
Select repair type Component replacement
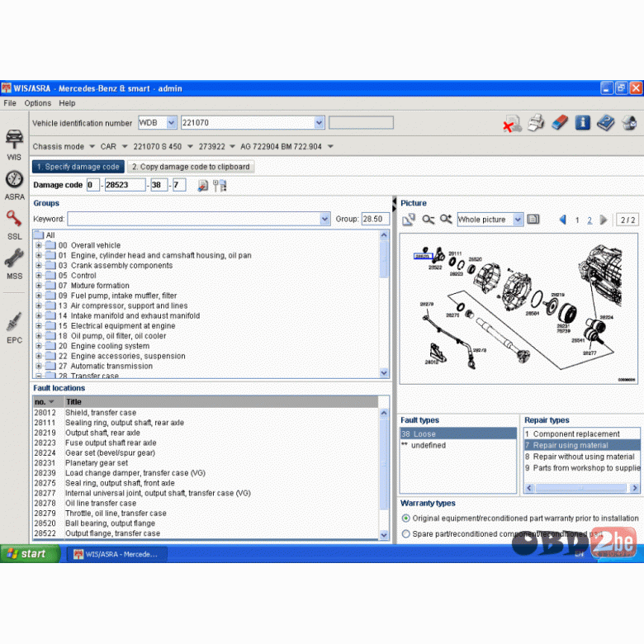pos(581,434)
